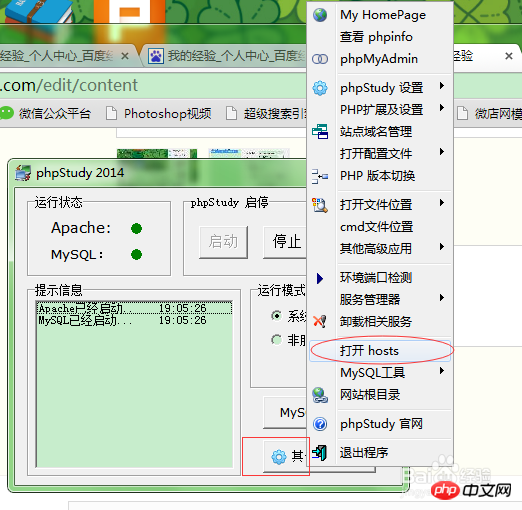This screenshot has width=522, height=510.
Task: Expand the 服务管理器 submenu arrow
Action: point(442,298)
